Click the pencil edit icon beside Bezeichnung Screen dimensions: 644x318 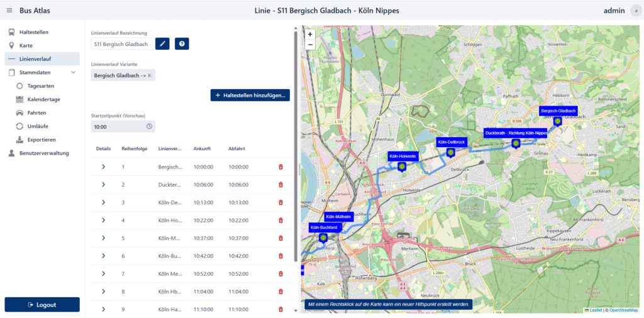pos(162,44)
